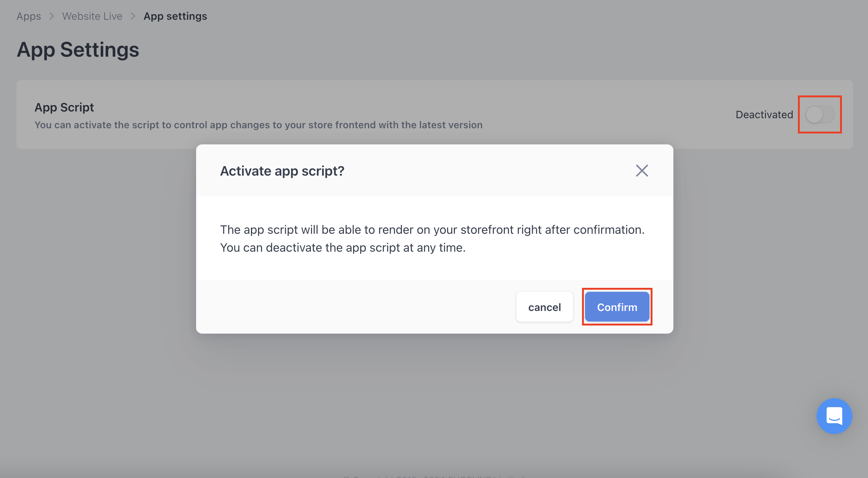This screenshot has width=868, height=478.
Task: Toggle the App Script activation switch
Action: click(x=820, y=114)
